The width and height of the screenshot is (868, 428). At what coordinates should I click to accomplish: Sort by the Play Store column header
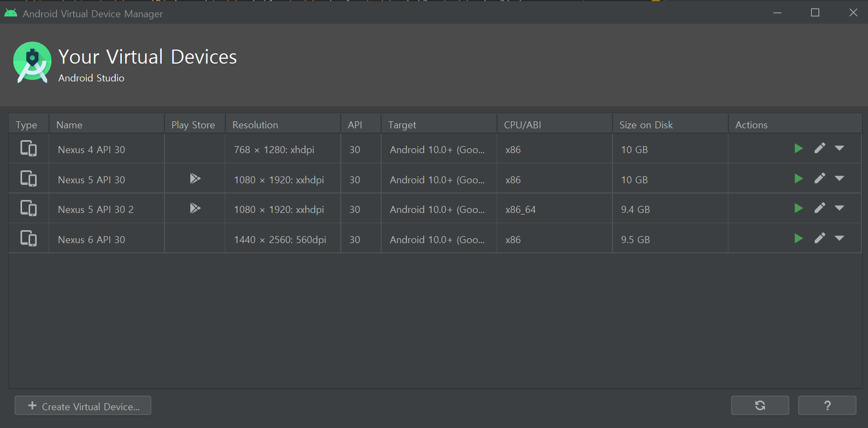coord(195,125)
